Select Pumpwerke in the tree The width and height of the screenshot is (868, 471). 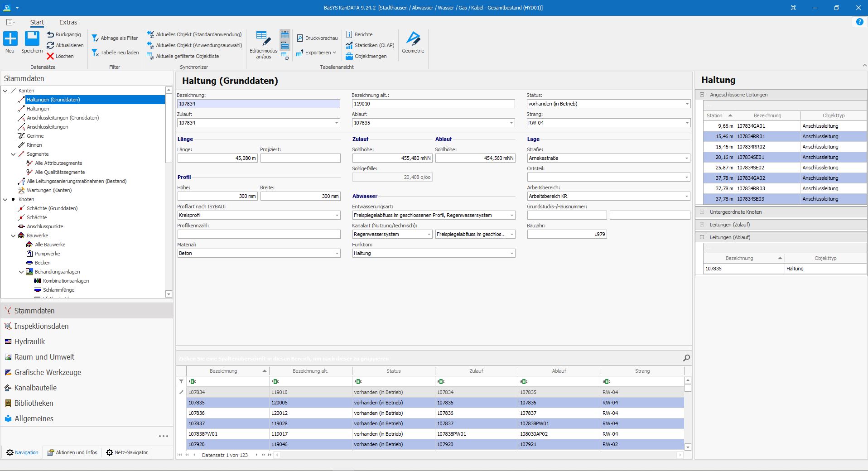click(47, 254)
